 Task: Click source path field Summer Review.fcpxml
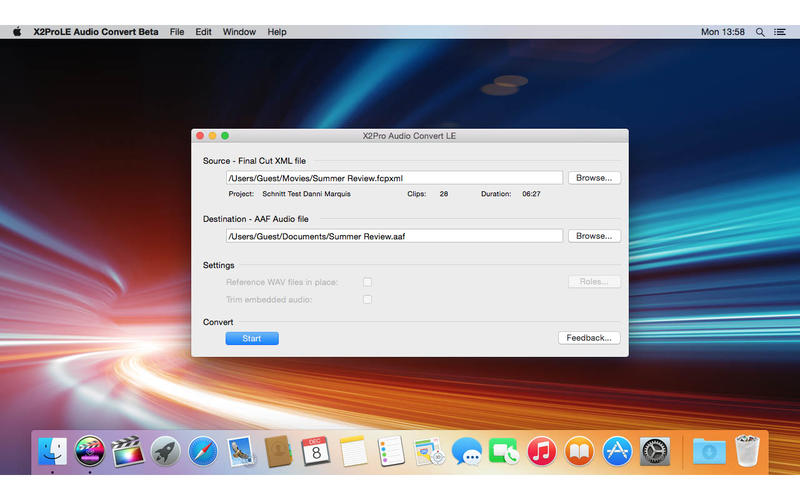[394, 178]
